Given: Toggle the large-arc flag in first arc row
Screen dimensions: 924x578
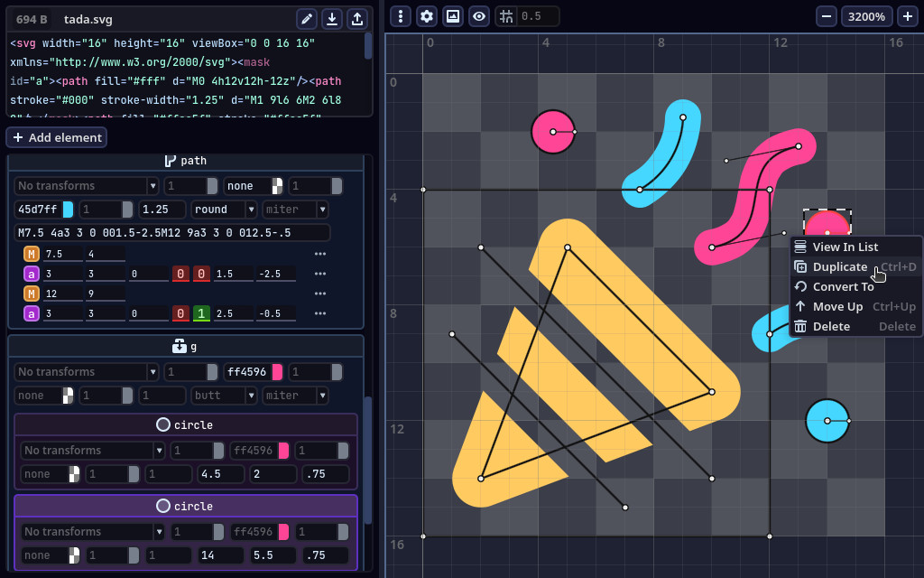Looking at the screenshot, I should pos(181,274).
